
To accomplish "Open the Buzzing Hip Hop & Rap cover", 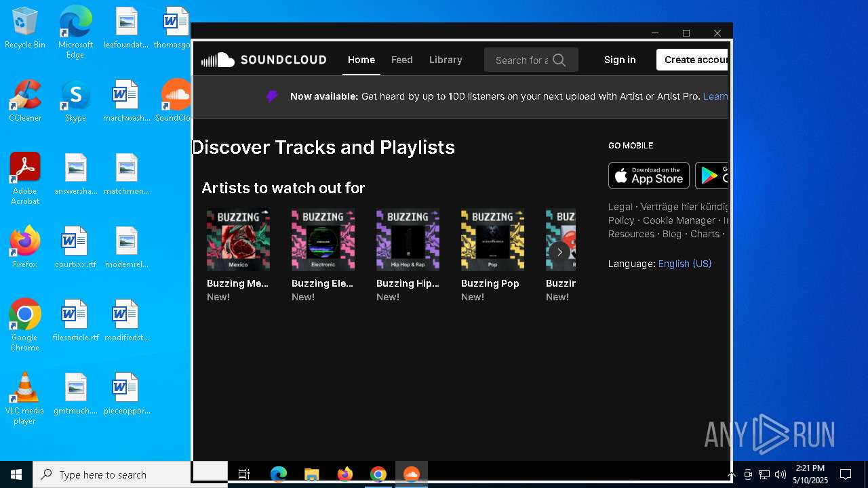I will tap(408, 240).
